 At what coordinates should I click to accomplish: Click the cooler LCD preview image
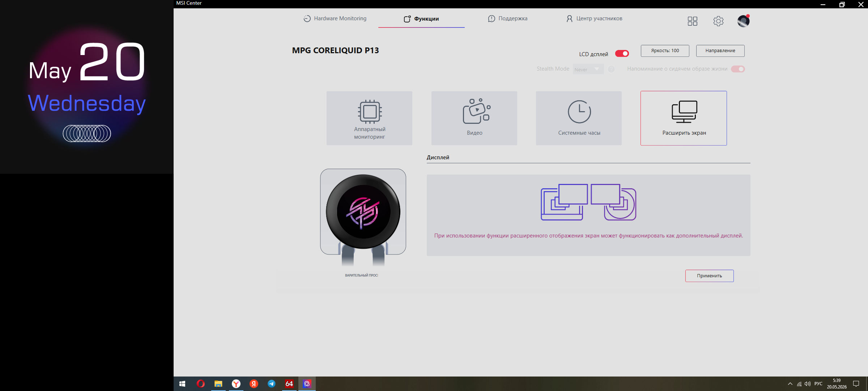coord(363,212)
